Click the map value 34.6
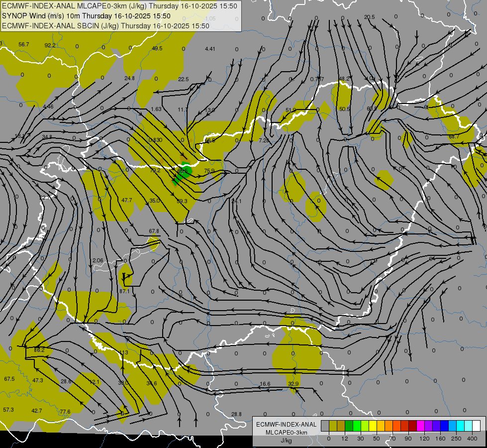Screen dimensions: 487x448 click(x=152, y=384)
